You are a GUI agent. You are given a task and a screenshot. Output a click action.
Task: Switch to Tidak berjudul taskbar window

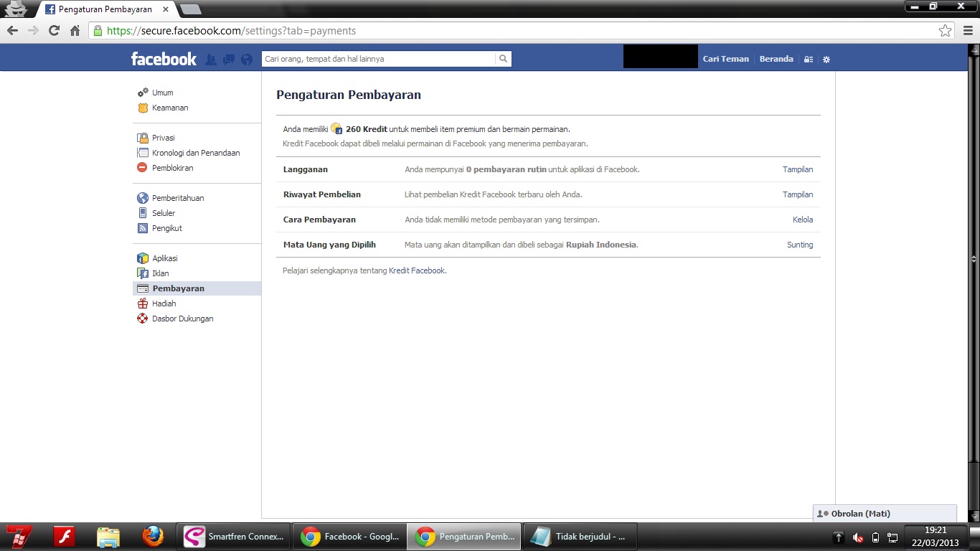tap(580, 537)
